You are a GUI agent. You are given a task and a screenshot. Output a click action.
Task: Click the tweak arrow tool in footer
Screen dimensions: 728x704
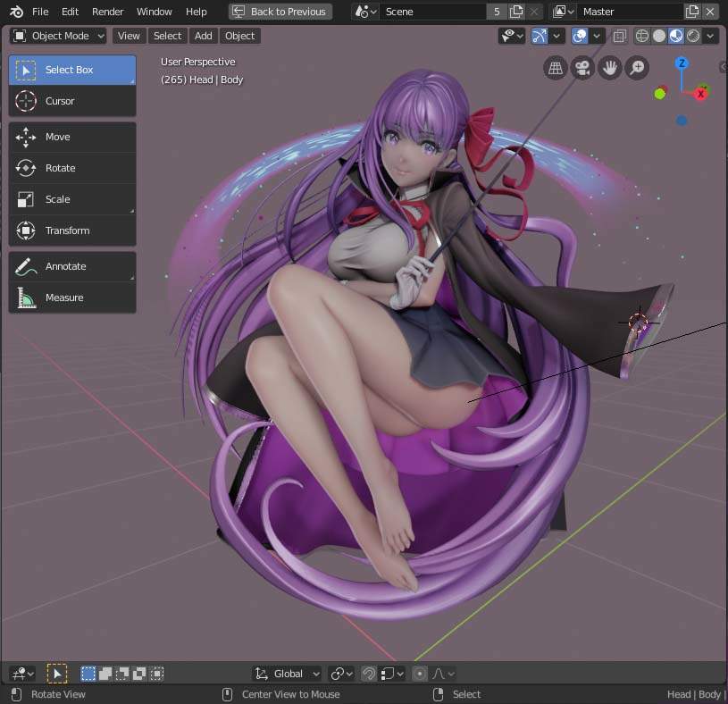click(57, 674)
